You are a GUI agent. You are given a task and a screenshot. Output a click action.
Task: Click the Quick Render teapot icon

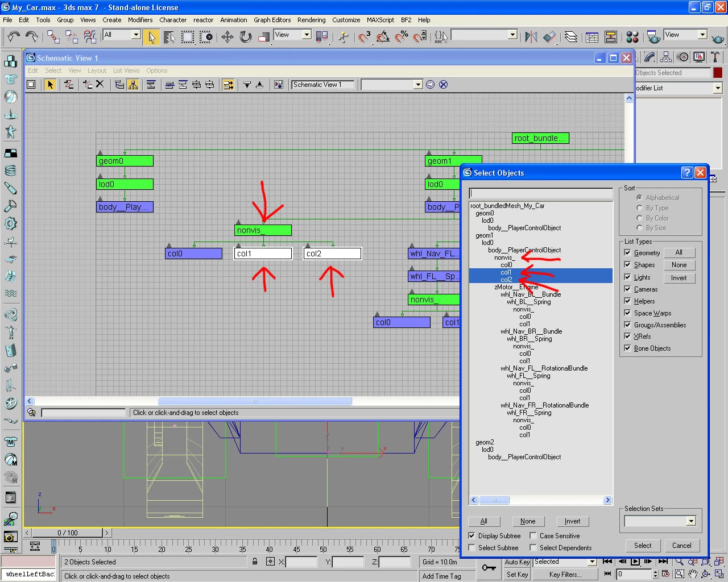tap(718, 38)
